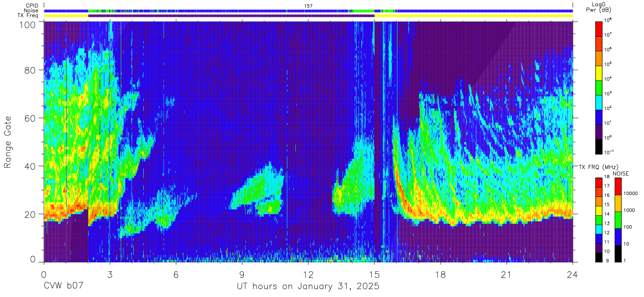Click the top exponent label on the power scale
Viewport: 644px width, 297px height.
[x=608, y=20]
